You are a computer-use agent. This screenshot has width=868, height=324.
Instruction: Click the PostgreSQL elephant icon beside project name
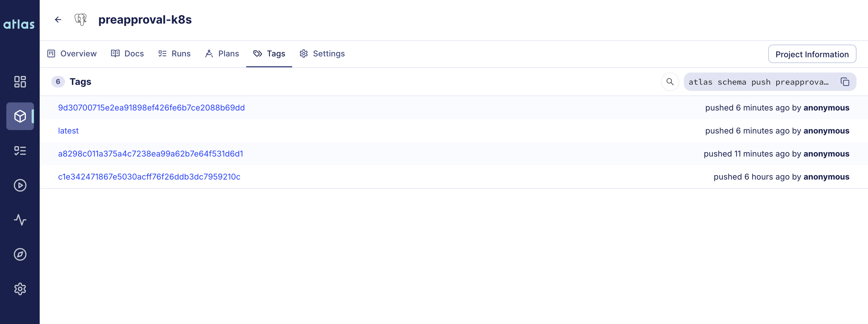[x=81, y=20]
